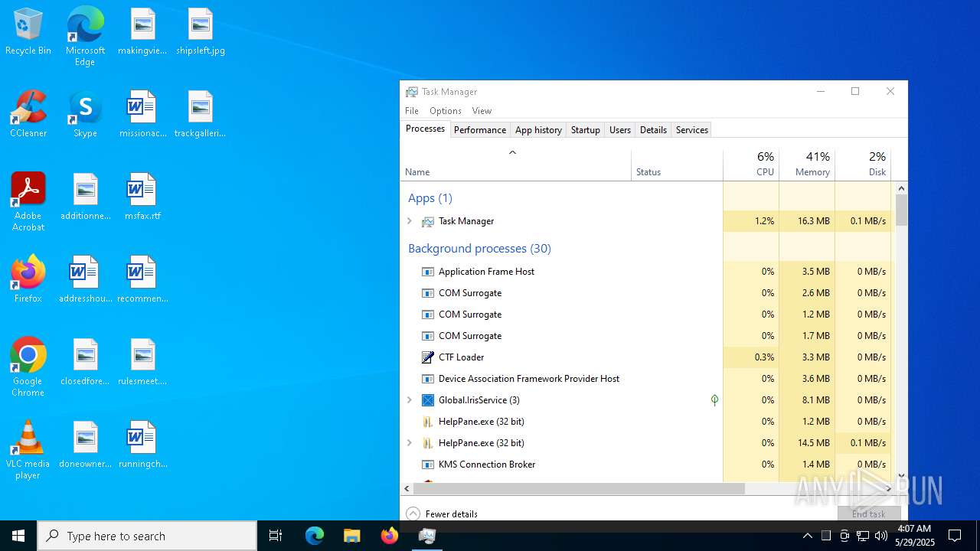Open the Firefox desktop shortcut
This screenshot has height=551, width=980.
click(28, 280)
